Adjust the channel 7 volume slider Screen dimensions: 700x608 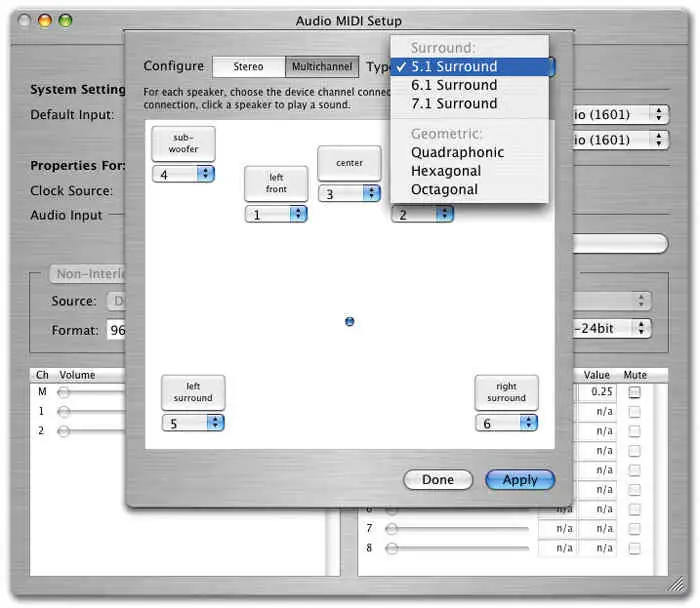[x=392, y=528]
